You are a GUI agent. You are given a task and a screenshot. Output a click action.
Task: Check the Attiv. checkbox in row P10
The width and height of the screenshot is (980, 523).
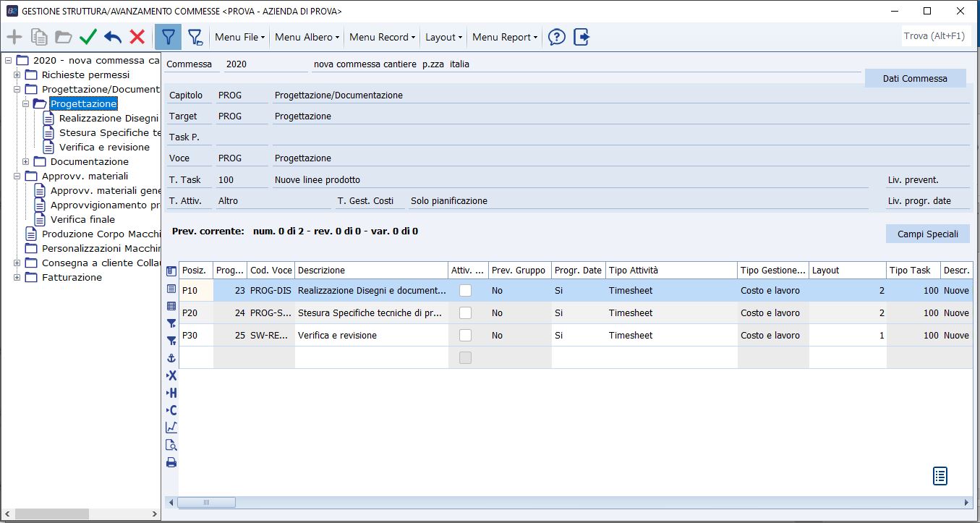(x=466, y=290)
